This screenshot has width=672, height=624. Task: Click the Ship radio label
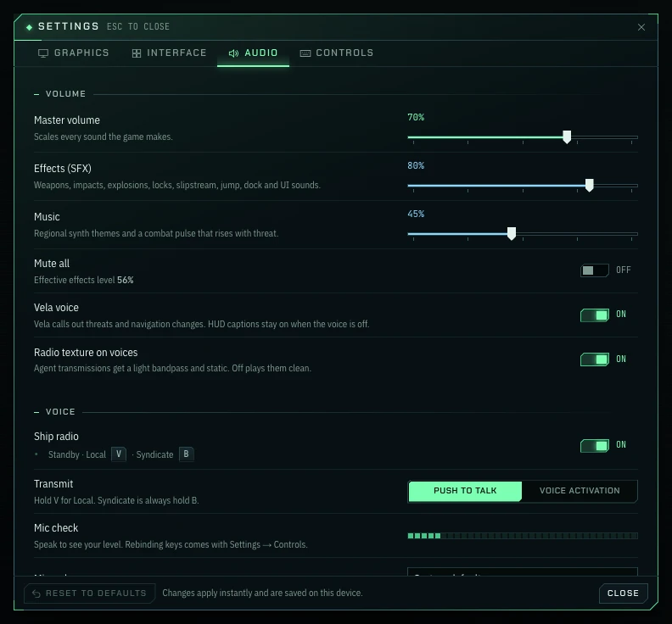(x=56, y=437)
